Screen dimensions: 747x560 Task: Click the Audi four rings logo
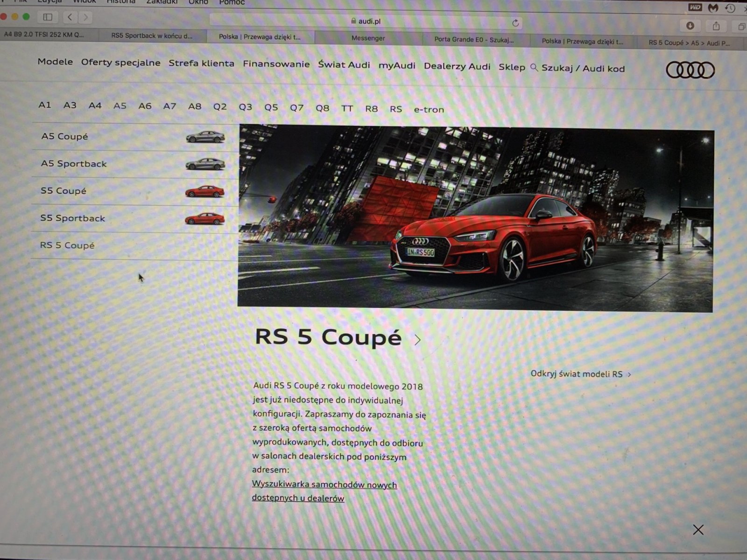[x=690, y=70]
